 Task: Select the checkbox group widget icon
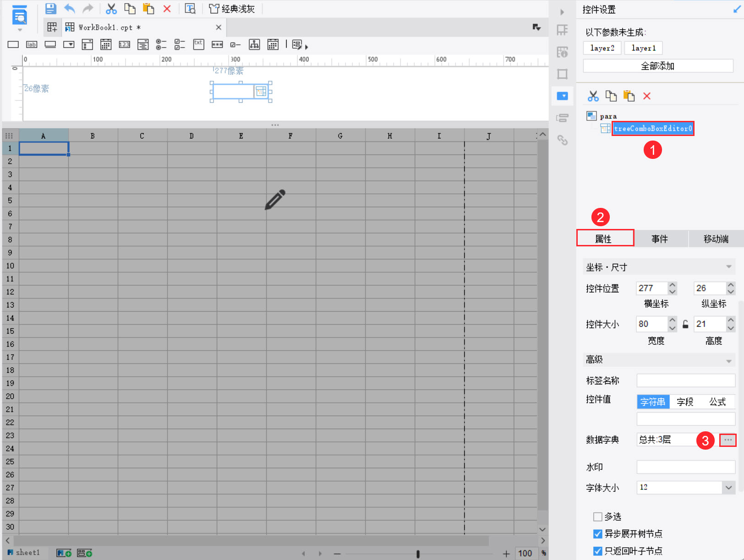[180, 44]
